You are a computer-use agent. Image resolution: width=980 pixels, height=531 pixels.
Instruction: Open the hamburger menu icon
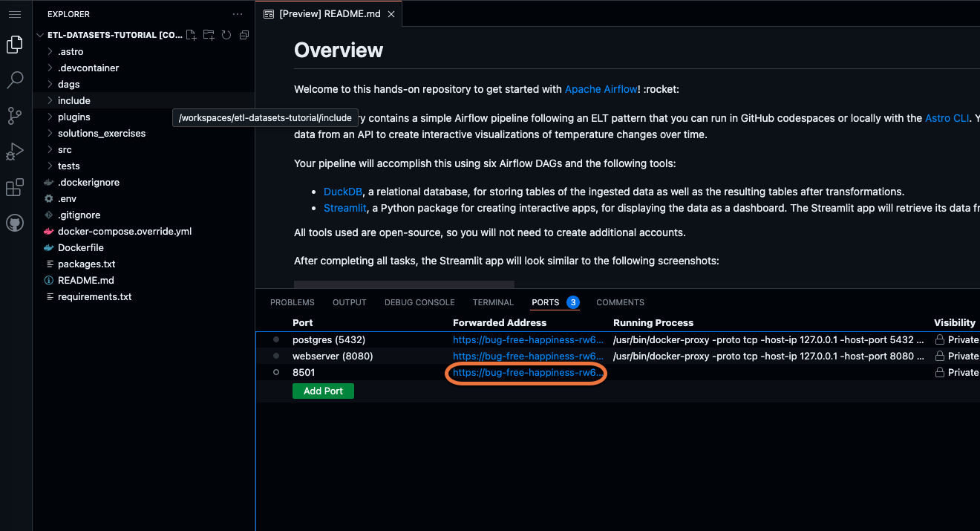15,13
